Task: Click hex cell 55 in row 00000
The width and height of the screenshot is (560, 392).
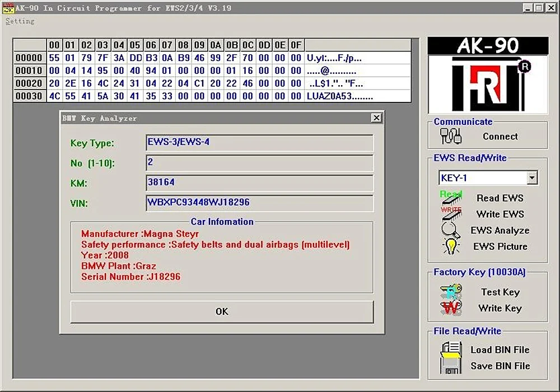Action: tap(54, 58)
